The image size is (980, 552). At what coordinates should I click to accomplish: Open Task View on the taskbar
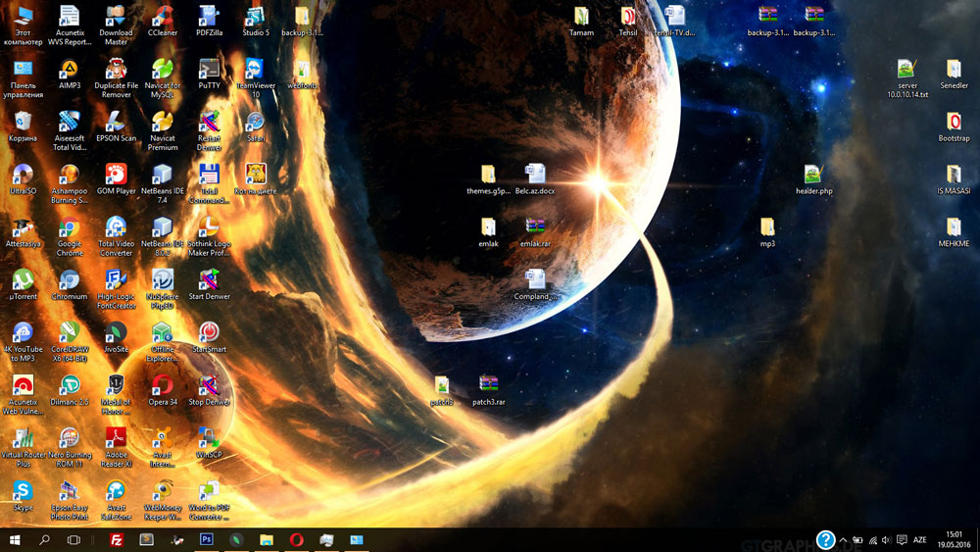(73, 539)
